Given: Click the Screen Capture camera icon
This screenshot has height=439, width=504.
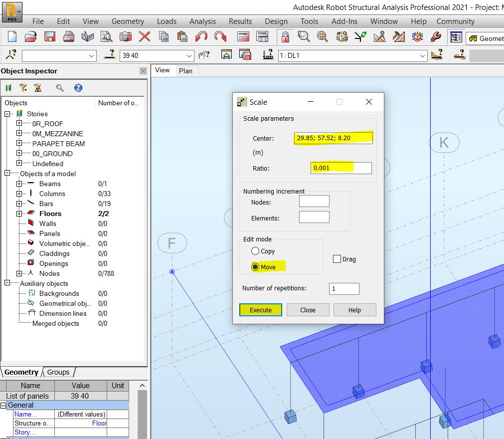Looking at the screenshot, I should tap(126, 37).
